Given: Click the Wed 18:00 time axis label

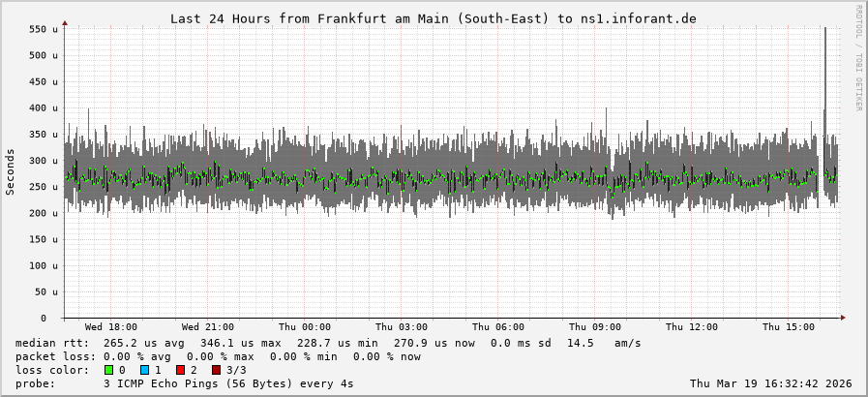Looking at the screenshot, I should (110, 327).
